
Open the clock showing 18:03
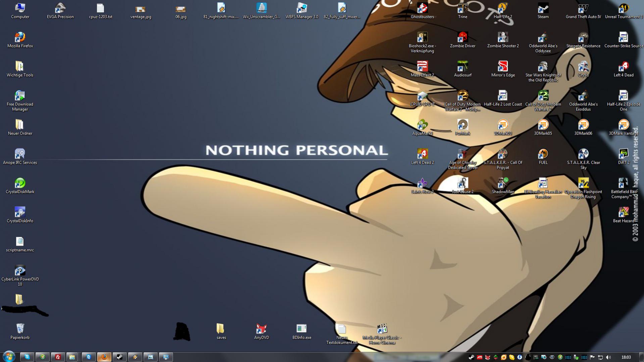point(626,357)
